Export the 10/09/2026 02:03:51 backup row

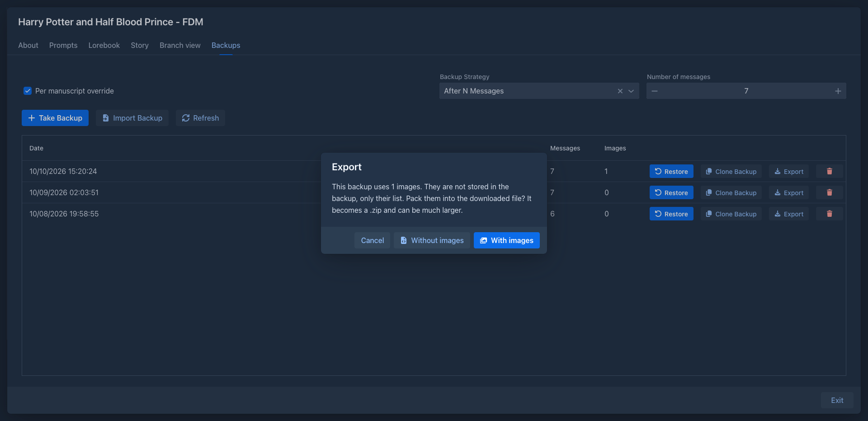789,192
